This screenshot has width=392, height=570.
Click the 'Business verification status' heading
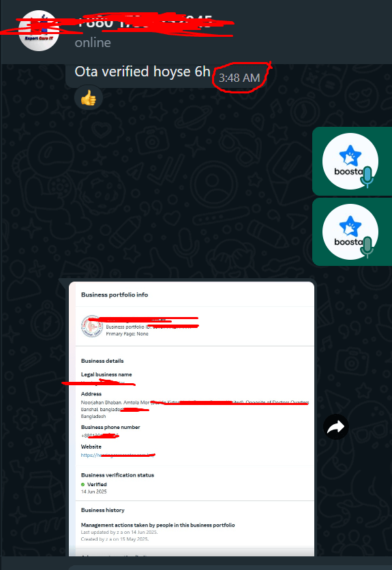click(x=117, y=475)
